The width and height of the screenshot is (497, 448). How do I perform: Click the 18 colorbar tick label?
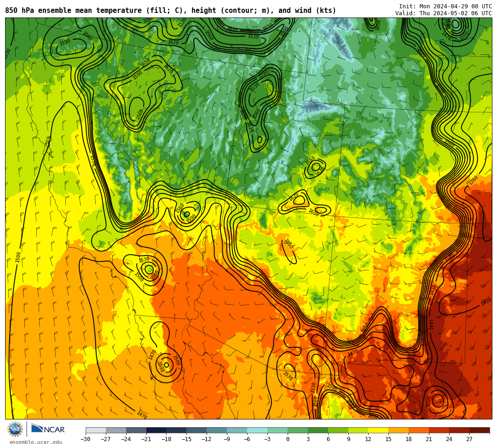tap(409, 439)
